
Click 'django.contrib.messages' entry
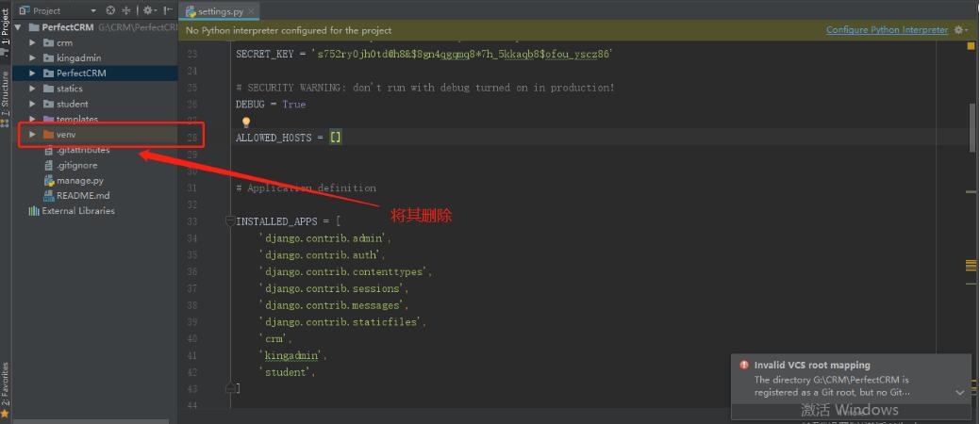pos(334,305)
